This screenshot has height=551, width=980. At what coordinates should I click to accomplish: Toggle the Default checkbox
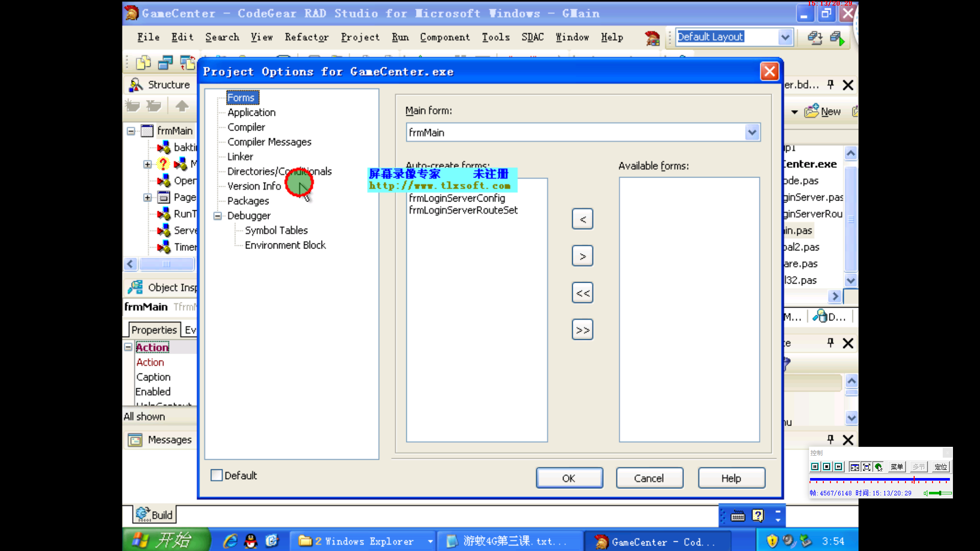coord(216,475)
